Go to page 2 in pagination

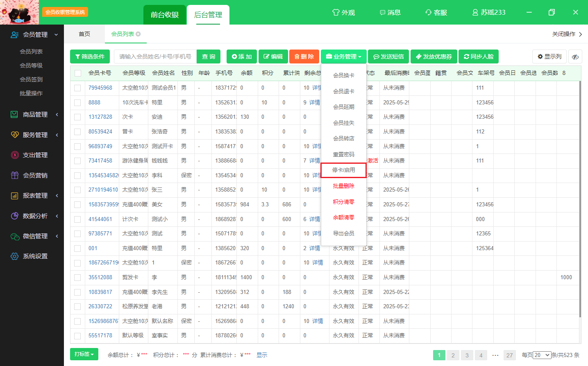click(x=453, y=355)
